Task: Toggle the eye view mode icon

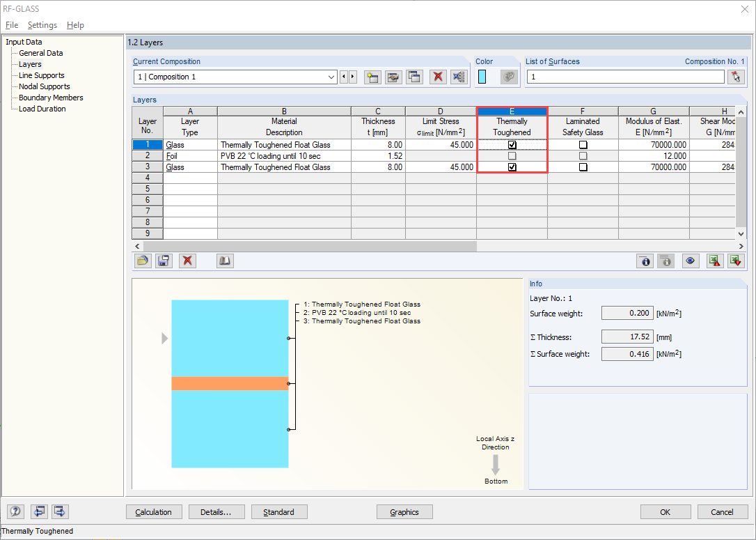Action: (691, 261)
